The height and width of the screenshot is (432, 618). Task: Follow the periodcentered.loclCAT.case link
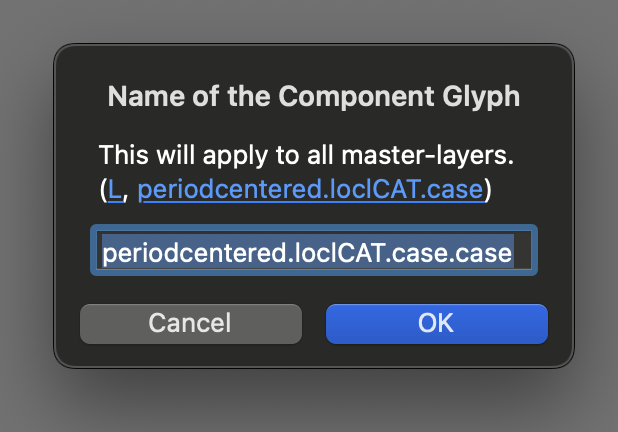(x=311, y=189)
